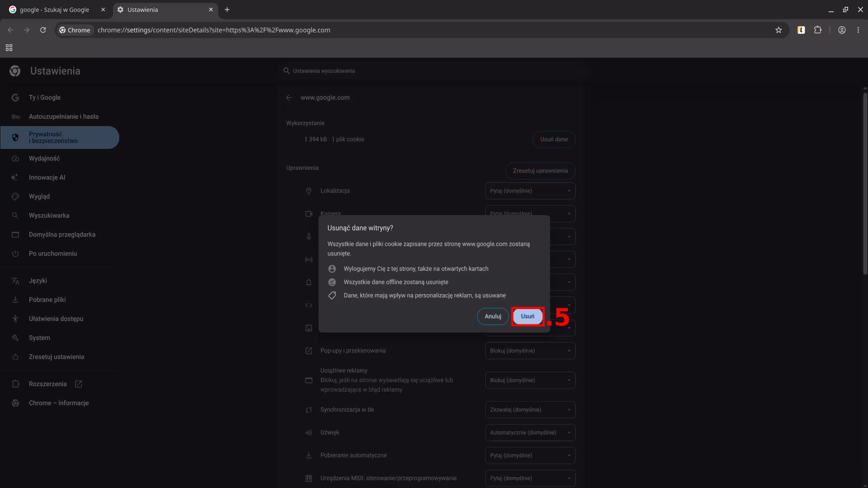Click the Usuń dane button
Screen dimensions: 868x488
click(554, 139)
